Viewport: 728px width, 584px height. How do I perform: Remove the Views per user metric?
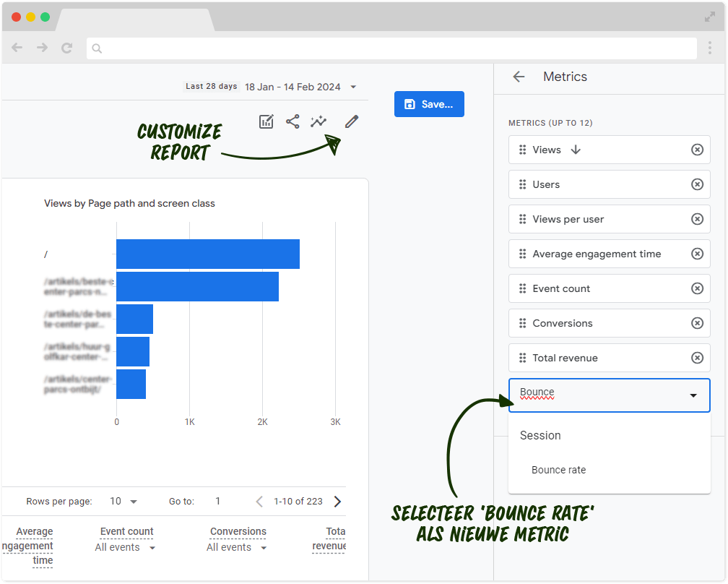tap(697, 219)
